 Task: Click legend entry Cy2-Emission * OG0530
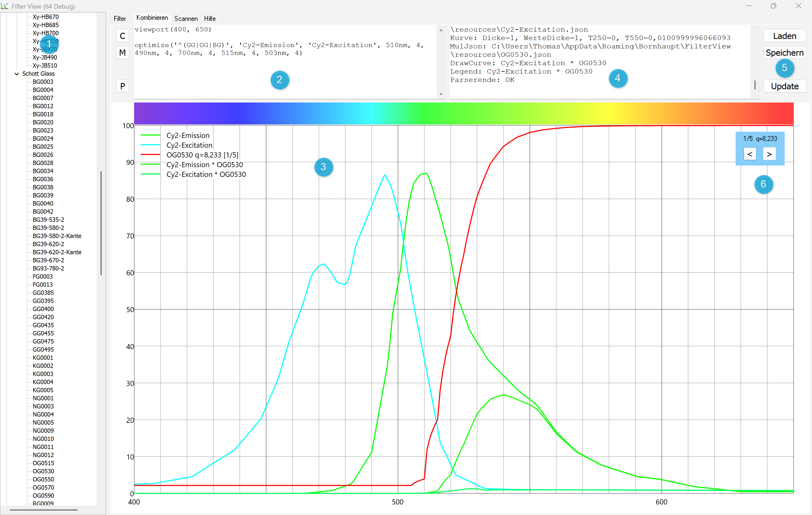click(205, 165)
